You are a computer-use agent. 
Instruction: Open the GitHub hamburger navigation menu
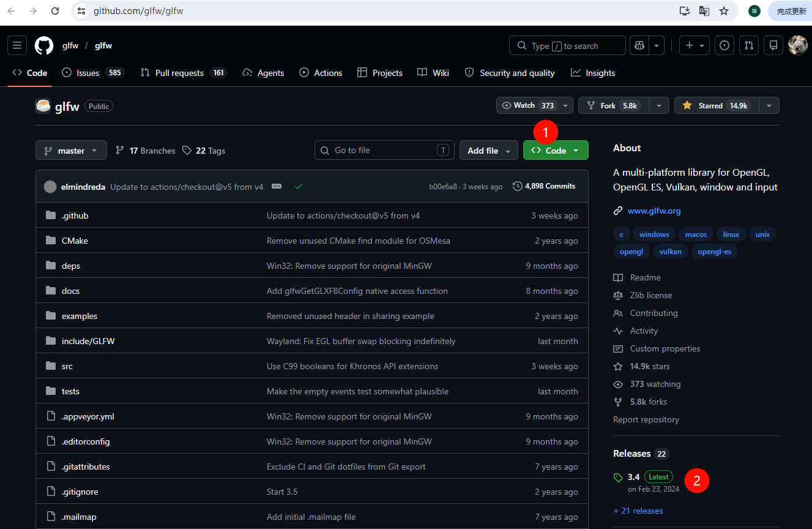pos(17,45)
